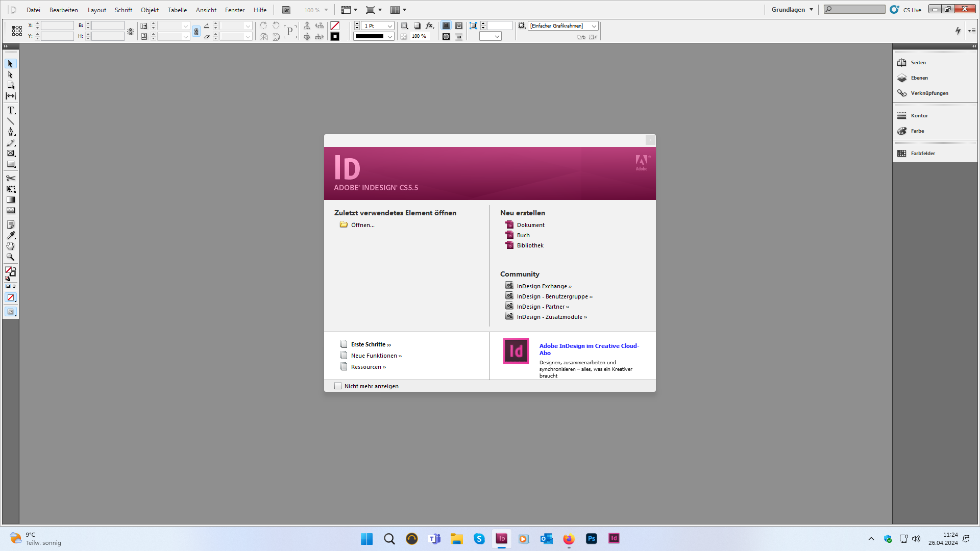Select the Line tool
980x551 pixels.
(10, 121)
